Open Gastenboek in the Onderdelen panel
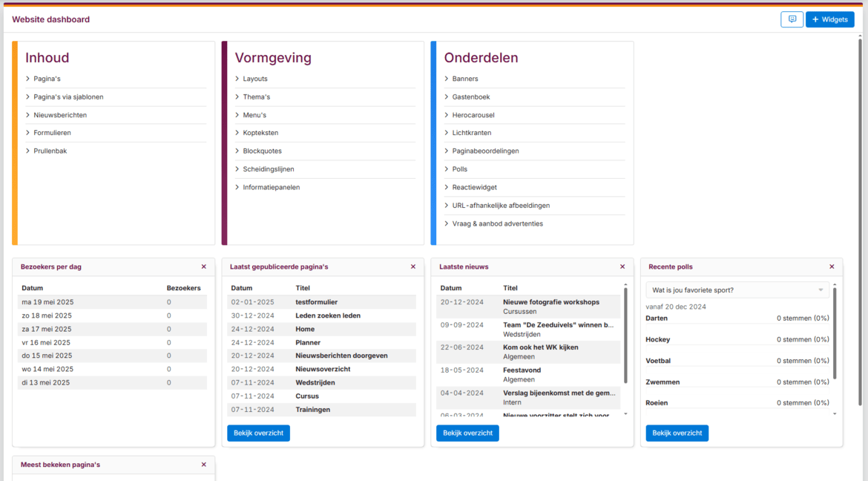The width and height of the screenshot is (868, 481). coord(468,96)
